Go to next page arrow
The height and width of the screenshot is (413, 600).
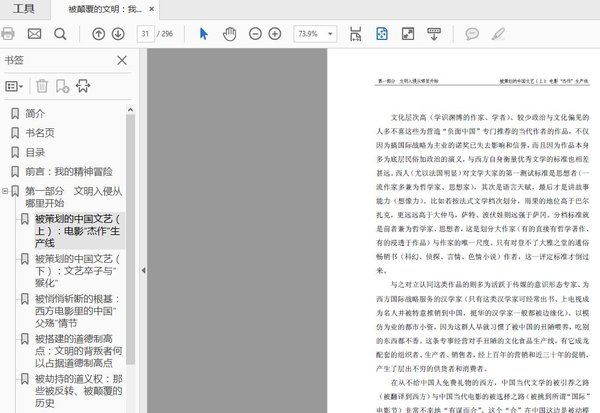118,34
